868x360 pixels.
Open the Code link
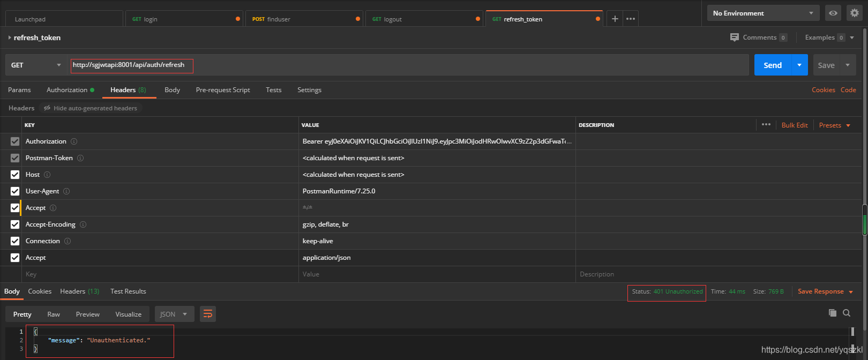848,90
